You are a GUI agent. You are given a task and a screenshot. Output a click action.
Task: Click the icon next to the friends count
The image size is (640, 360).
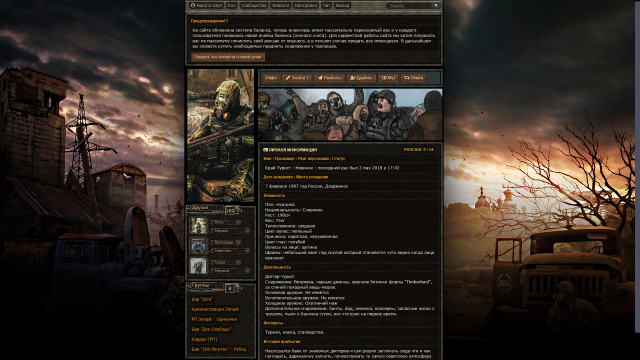(x=238, y=210)
